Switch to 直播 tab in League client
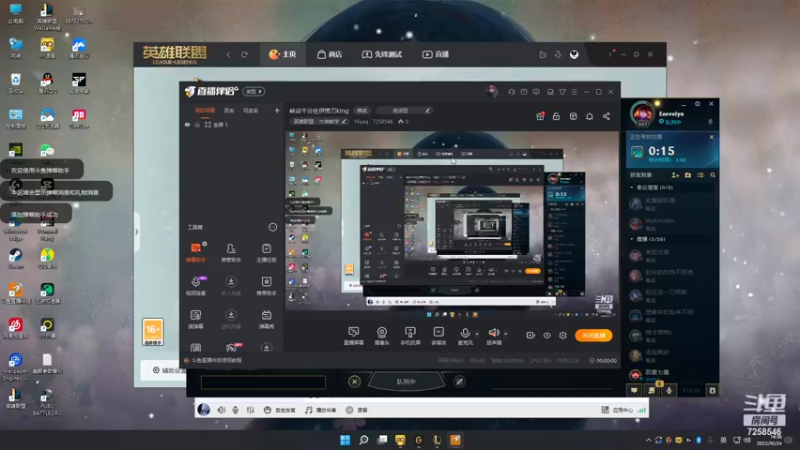The image size is (800, 450). coord(435,54)
